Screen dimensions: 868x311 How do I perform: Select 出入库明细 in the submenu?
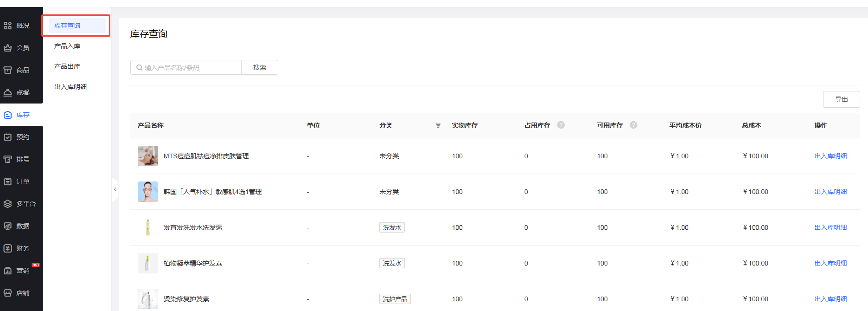point(70,87)
